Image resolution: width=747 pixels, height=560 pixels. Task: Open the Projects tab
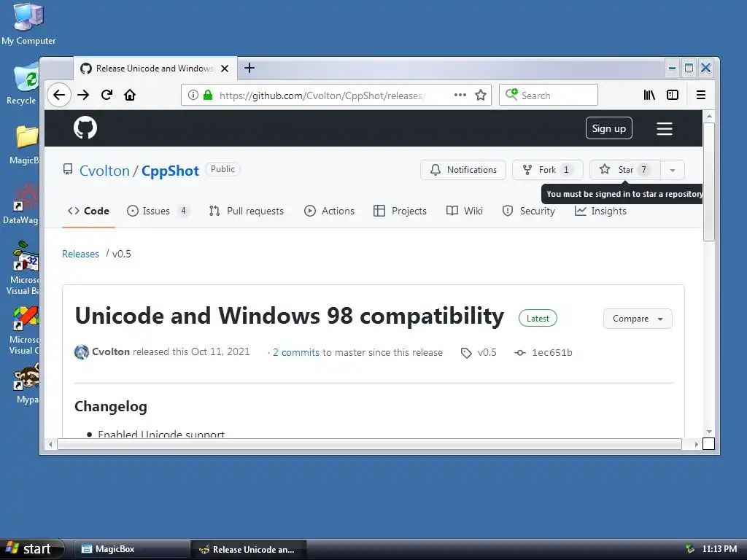click(400, 211)
